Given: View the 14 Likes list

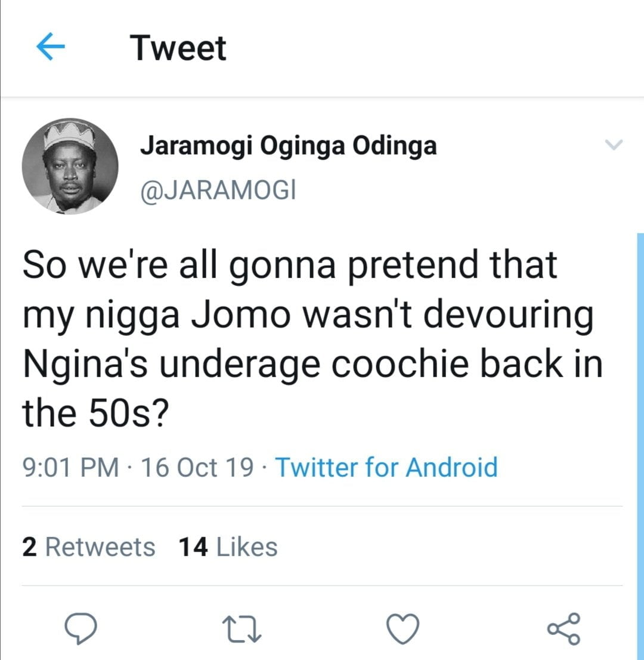Looking at the screenshot, I should [x=228, y=547].
